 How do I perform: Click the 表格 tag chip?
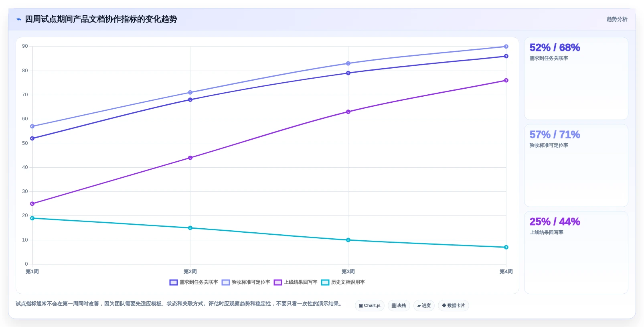click(399, 306)
